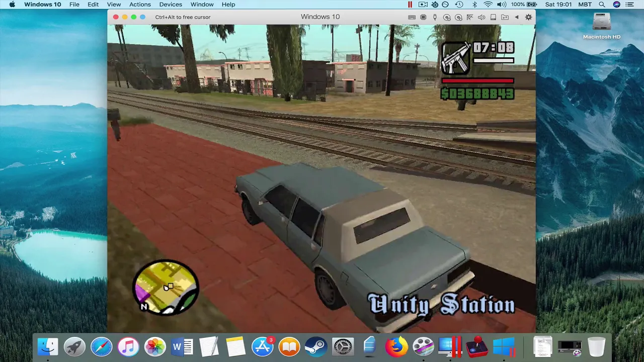Click the MBT user name in menu bar
Viewport: 644px width, 362px height.
[x=585, y=5]
